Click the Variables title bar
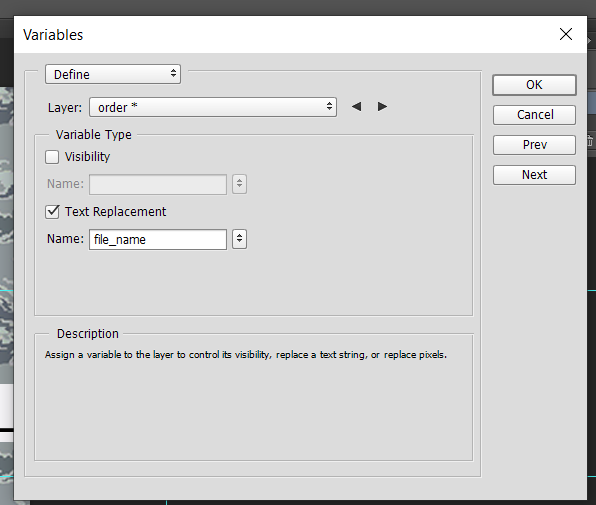This screenshot has width=596, height=505. pos(285,35)
